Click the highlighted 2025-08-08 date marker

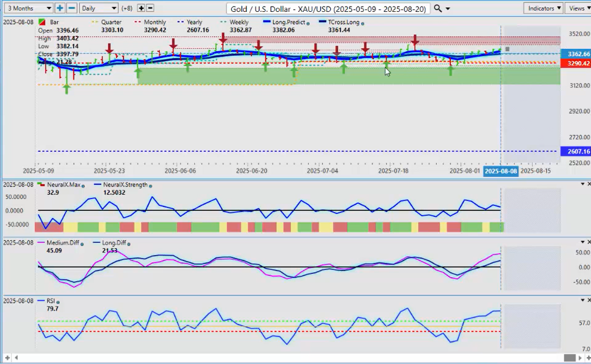[500, 170]
